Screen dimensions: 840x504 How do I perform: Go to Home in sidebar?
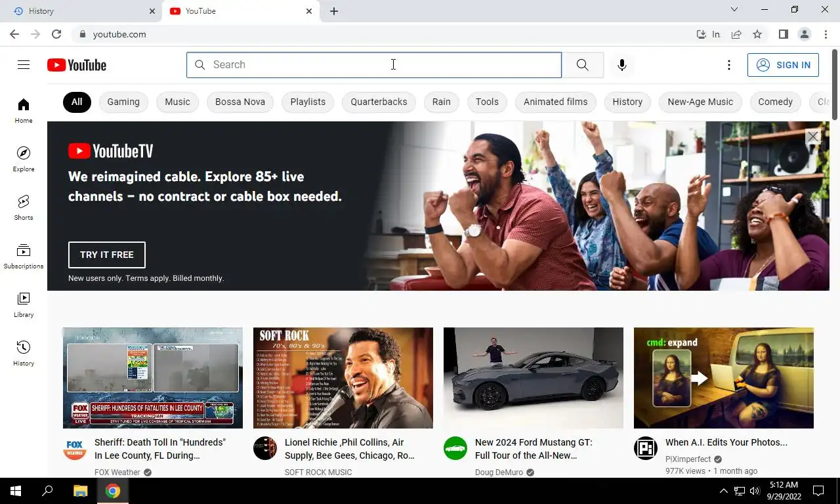pos(24,110)
